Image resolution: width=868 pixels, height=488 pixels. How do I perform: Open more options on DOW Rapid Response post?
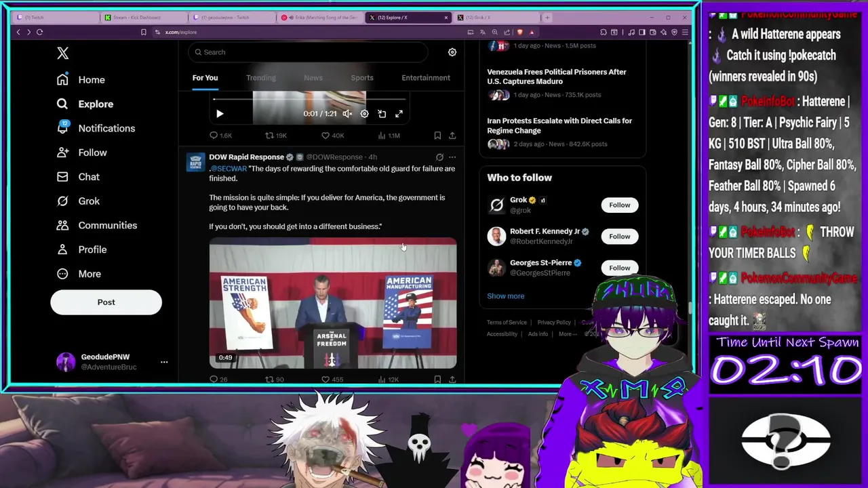(x=452, y=157)
